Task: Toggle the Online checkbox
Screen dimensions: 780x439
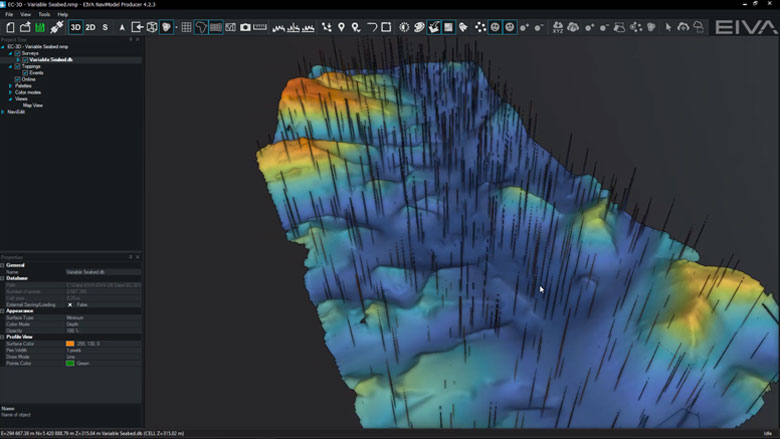Action: pos(17,79)
